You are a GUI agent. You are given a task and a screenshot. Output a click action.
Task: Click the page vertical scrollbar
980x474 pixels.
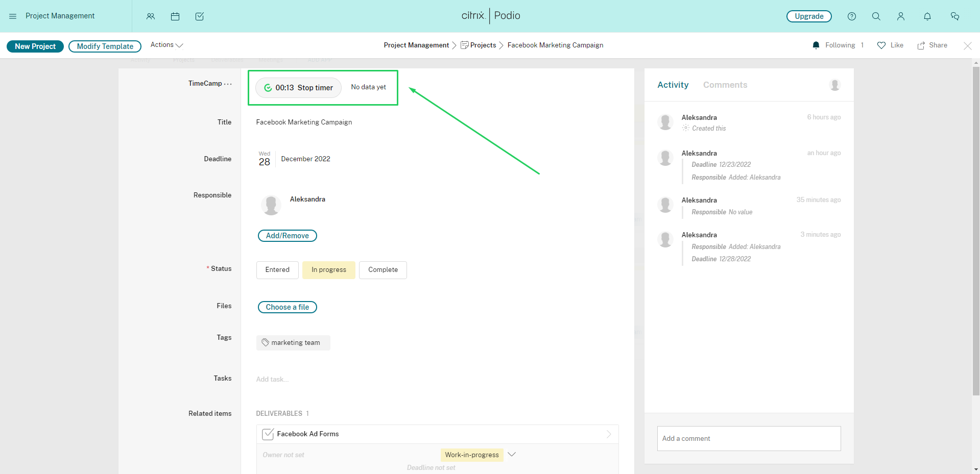pyautogui.click(x=976, y=230)
